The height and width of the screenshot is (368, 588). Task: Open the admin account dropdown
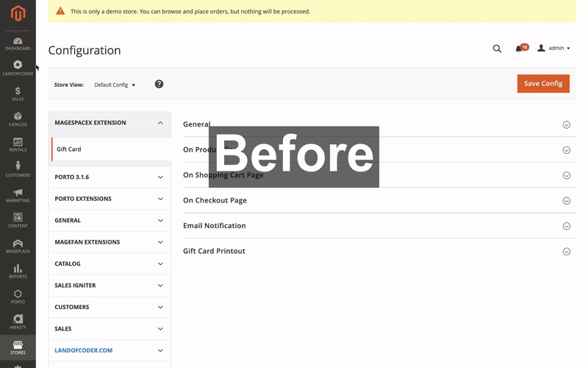point(553,48)
